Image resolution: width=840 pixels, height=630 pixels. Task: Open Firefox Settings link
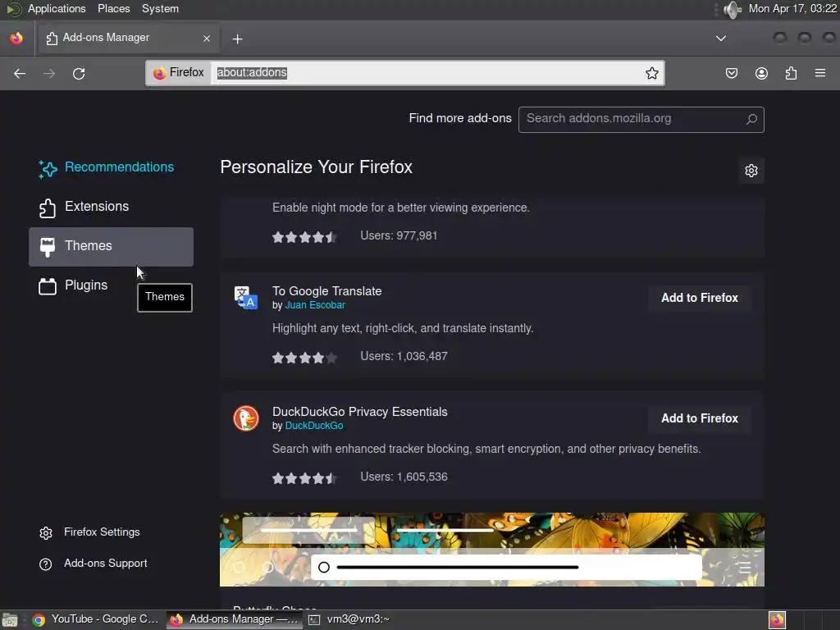coord(102,532)
